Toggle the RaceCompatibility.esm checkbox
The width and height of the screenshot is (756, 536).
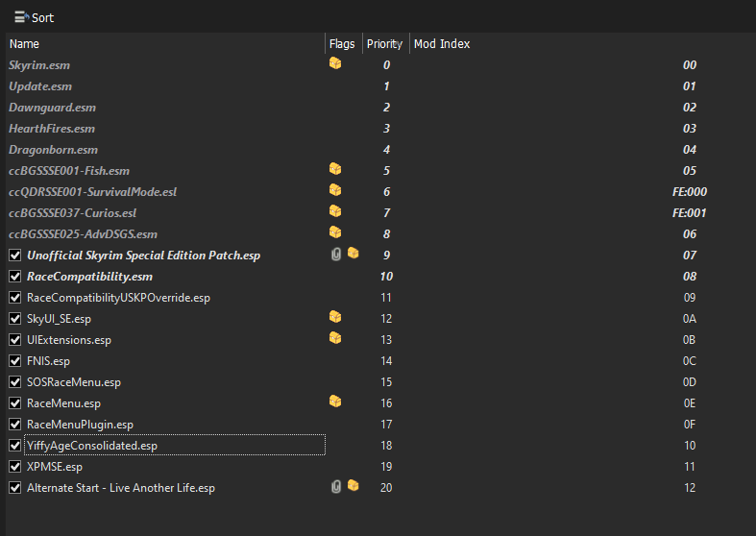tap(15, 277)
